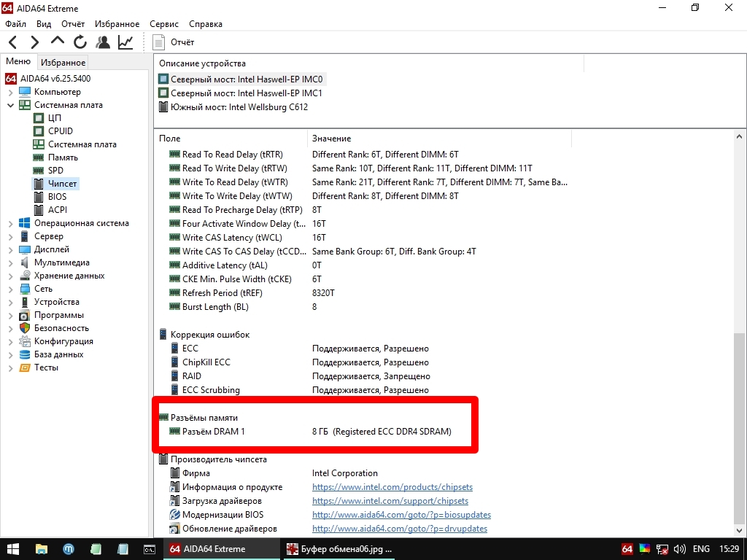747x560 pixels.
Task: Expand the Сервер tree node
Action: click(x=10, y=237)
